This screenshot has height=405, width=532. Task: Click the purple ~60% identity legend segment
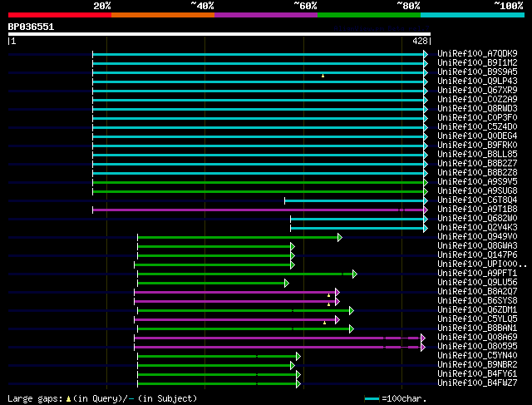[266, 15]
